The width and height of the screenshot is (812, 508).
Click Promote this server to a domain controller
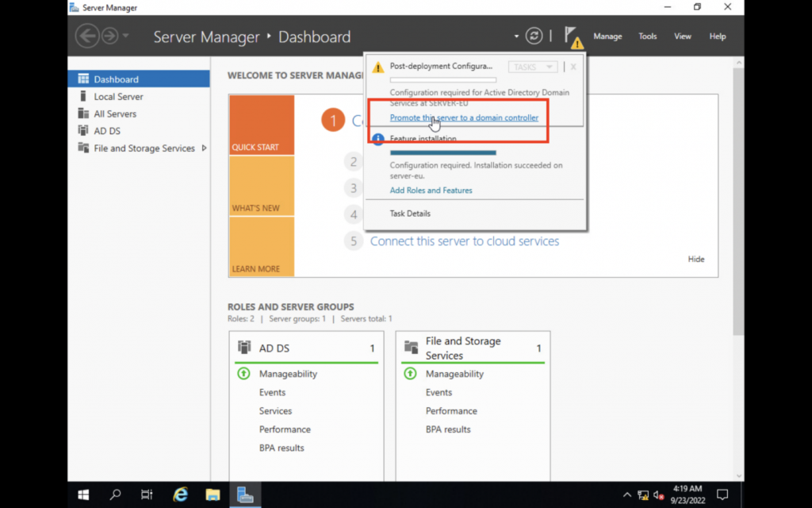click(464, 118)
